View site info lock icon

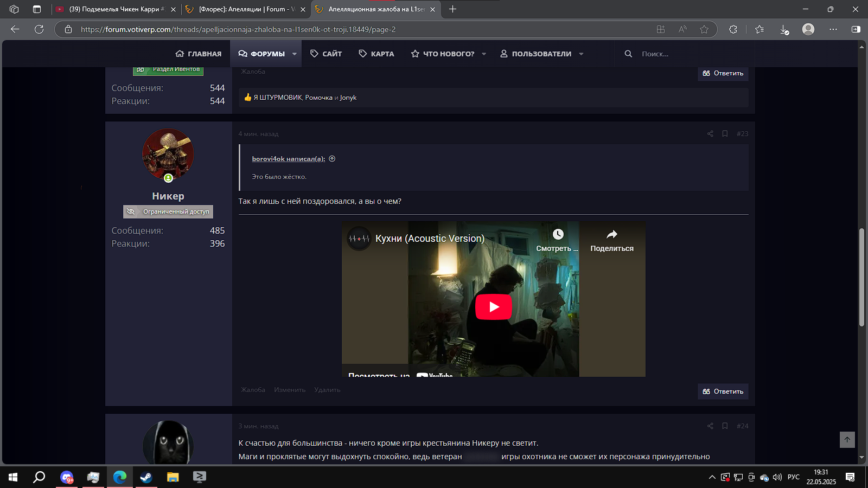coord(68,29)
